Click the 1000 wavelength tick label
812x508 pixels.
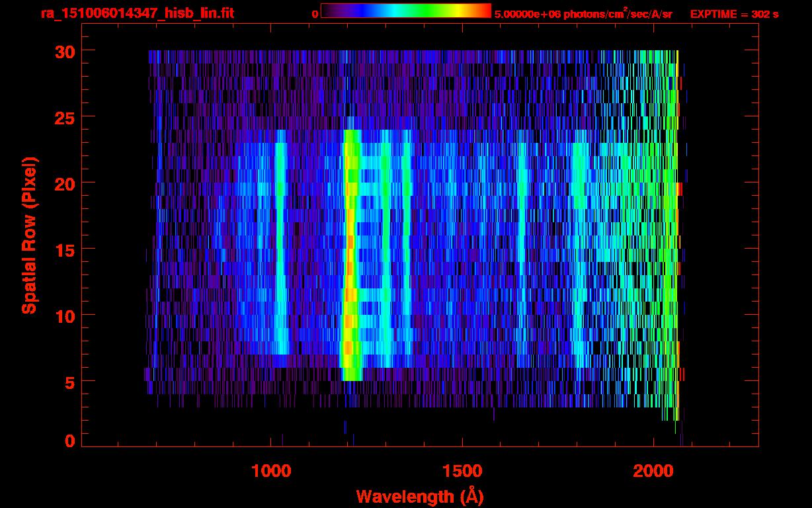coord(271,471)
